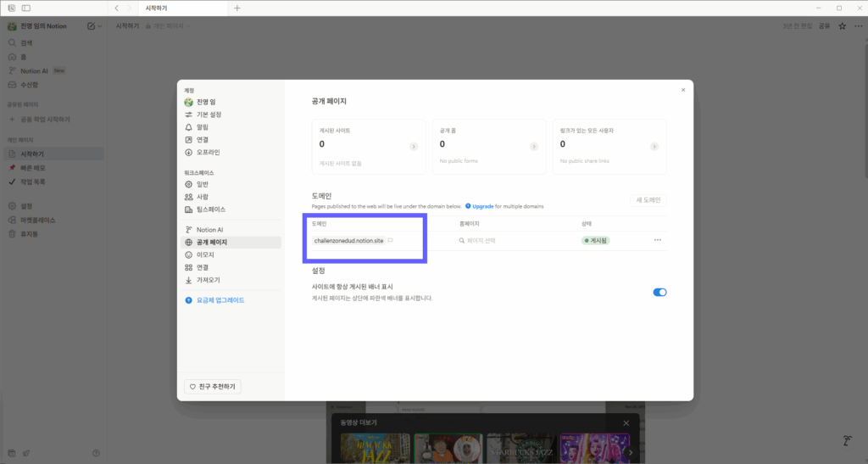Image resolution: width=868 pixels, height=464 pixels.
Task: Click the 공유 share button
Action: tap(824, 26)
